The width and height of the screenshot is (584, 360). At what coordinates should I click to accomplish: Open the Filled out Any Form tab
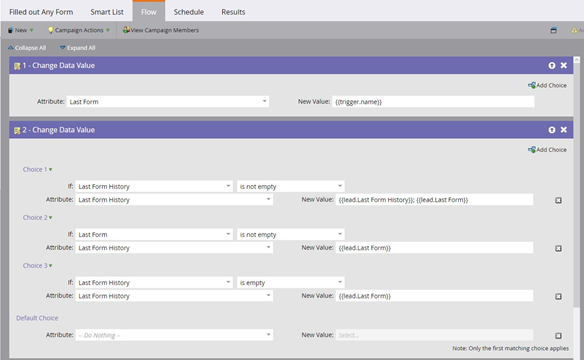pyautogui.click(x=41, y=12)
